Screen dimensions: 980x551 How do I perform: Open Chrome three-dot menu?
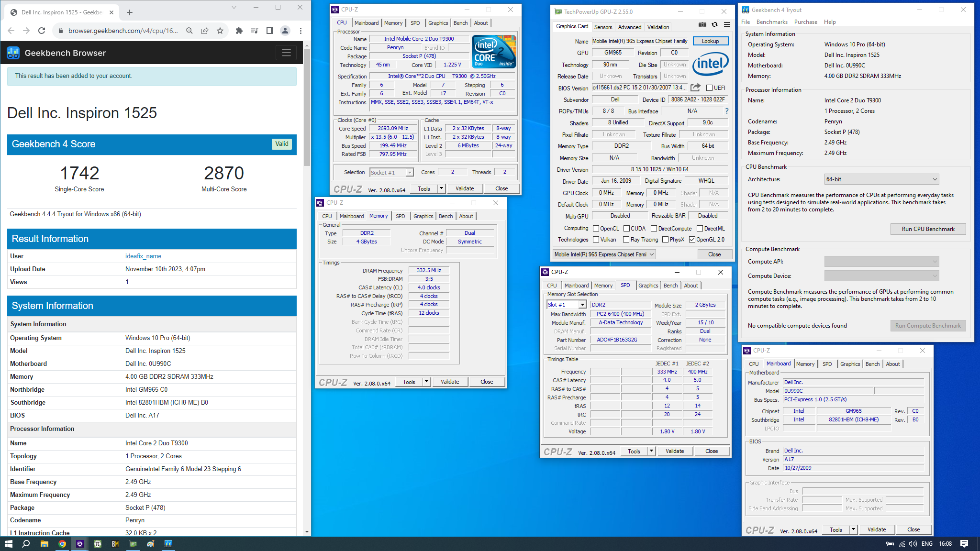click(301, 31)
